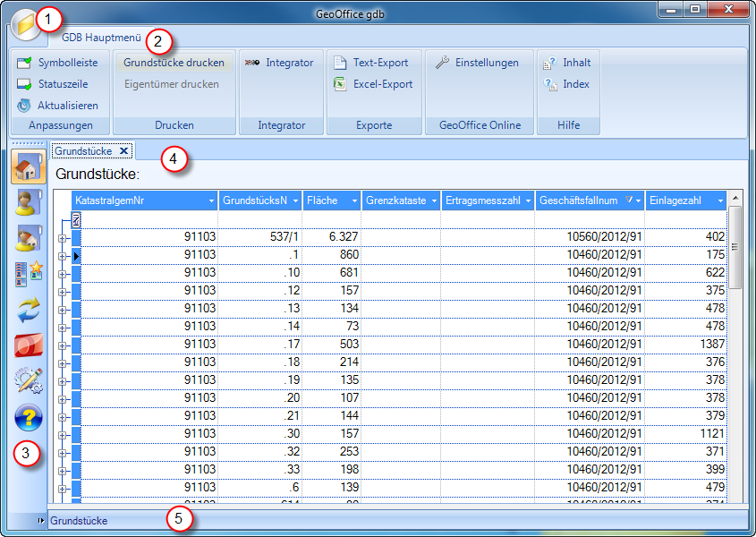Click the red sidebar icon

tap(29, 345)
